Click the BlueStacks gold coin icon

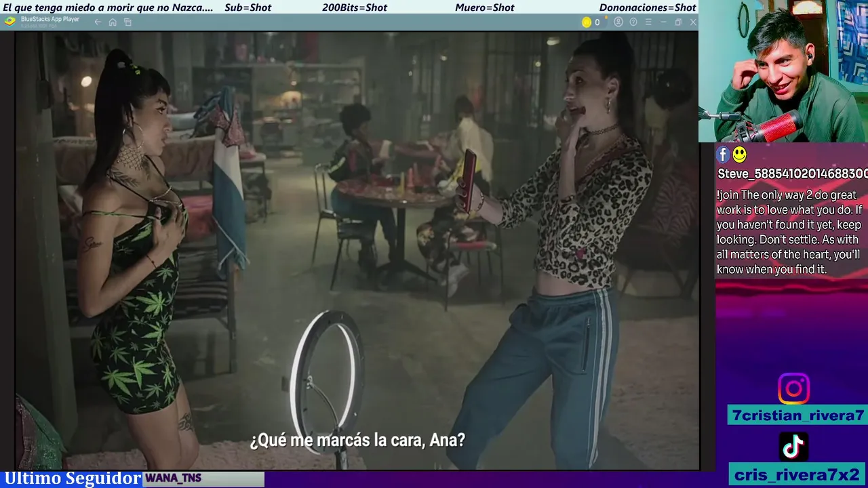(x=587, y=22)
